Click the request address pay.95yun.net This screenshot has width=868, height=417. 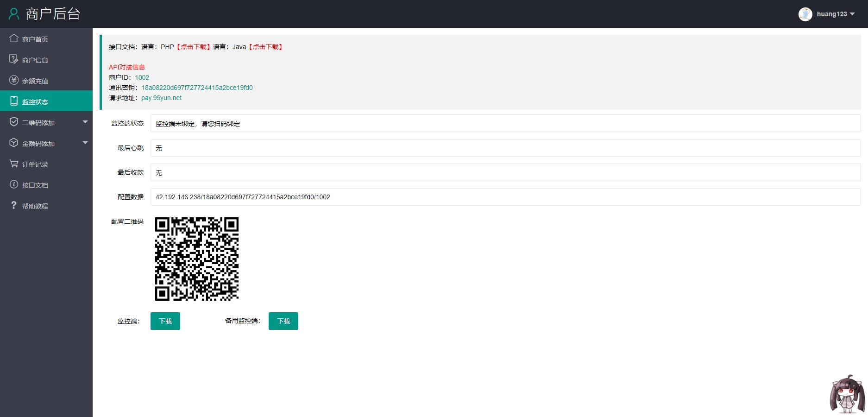click(161, 98)
